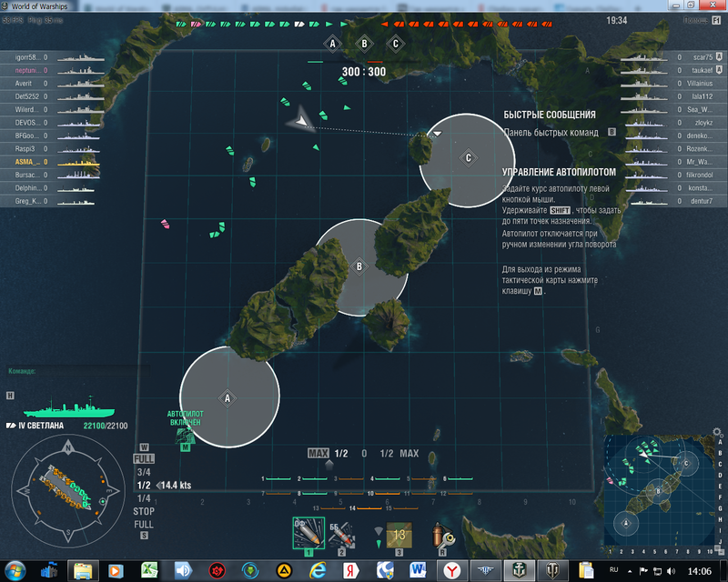Click the compass ship module damage indicator
Screen dimensions: 728x582
click(66, 489)
